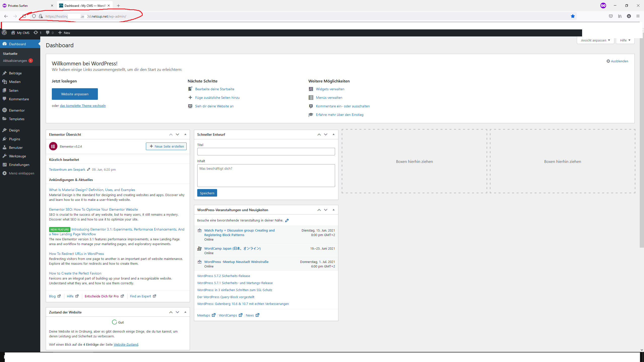The image size is (644, 362).
Task: Select Einstellungen in the sidebar menu
Action: pos(19,165)
